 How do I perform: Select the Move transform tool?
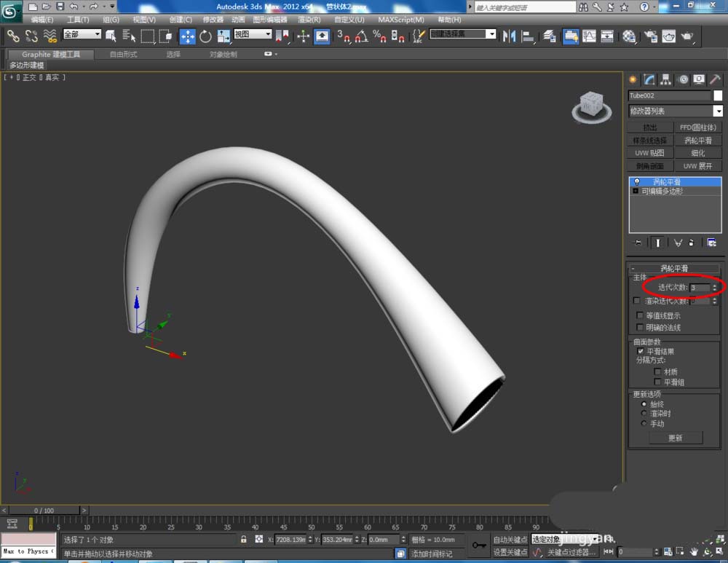coord(188,36)
